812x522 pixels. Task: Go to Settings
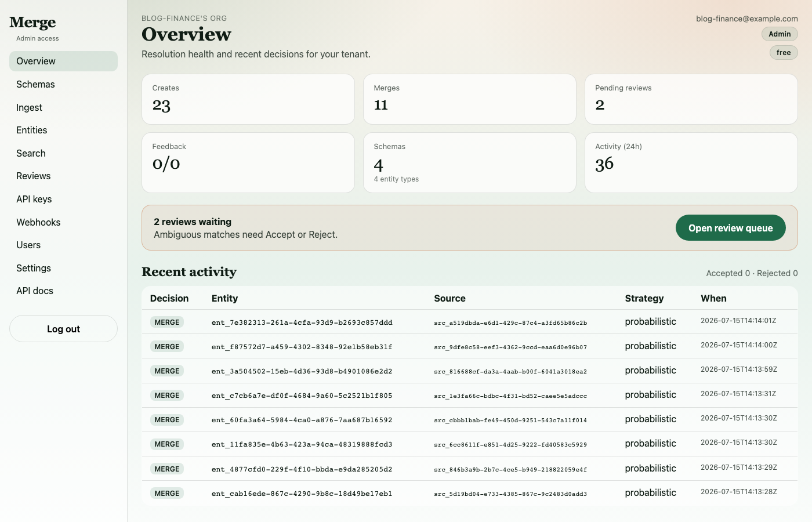pos(63,268)
